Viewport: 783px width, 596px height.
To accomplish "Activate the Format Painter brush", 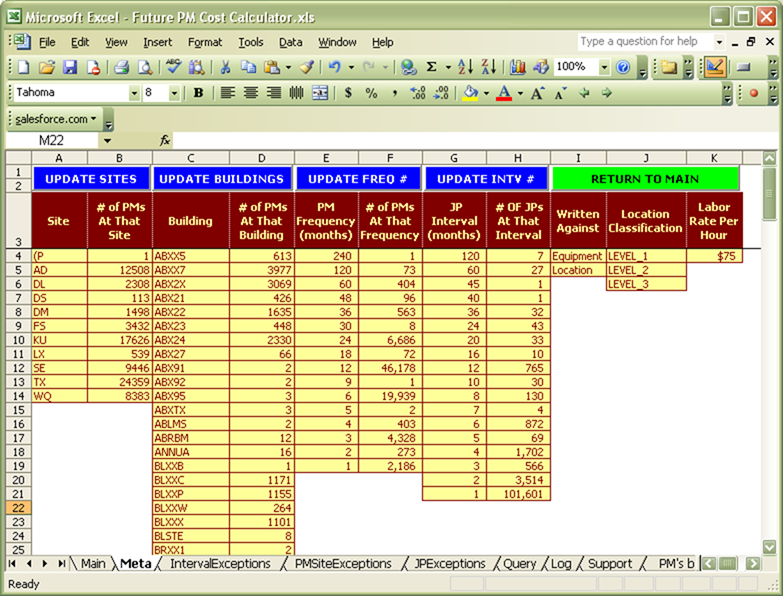I will (307, 66).
